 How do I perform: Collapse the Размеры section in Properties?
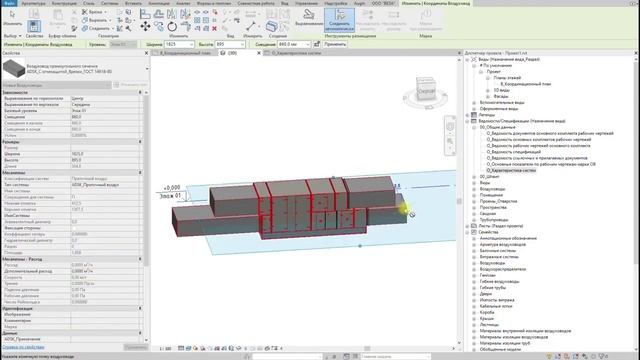[140, 142]
